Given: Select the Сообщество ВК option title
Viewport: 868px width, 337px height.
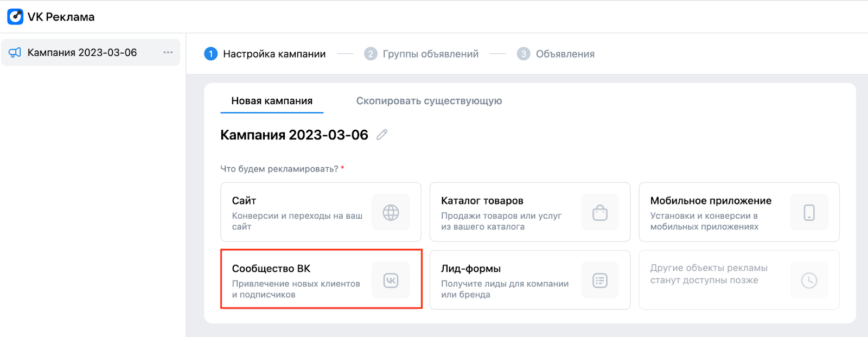Looking at the screenshot, I should pyautogui.click(x=271, y=269).
